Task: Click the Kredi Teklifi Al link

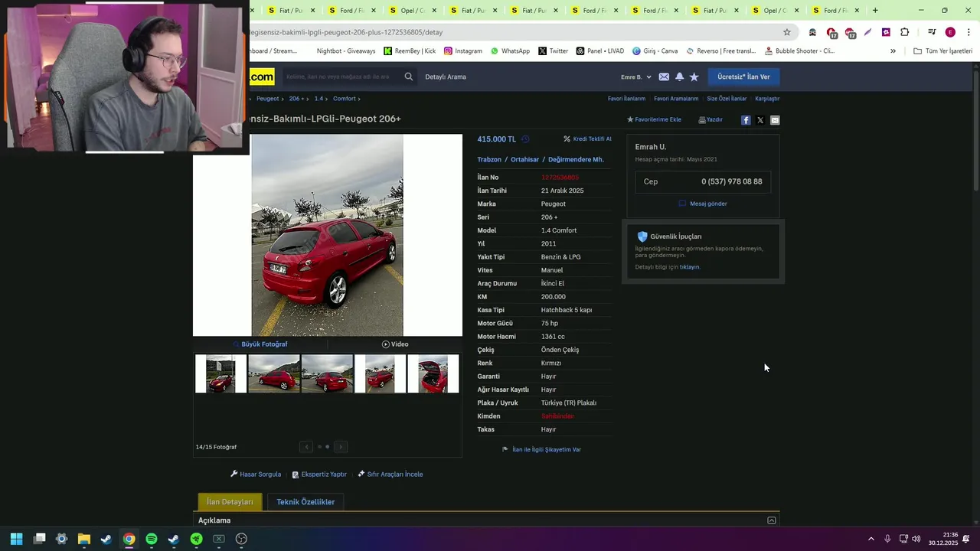Action: point(587,139)
